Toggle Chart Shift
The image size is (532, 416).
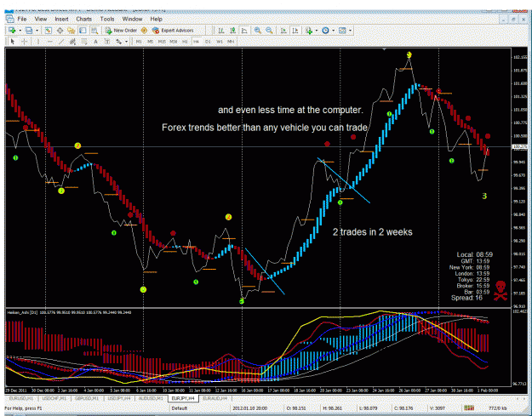(295, 31)
